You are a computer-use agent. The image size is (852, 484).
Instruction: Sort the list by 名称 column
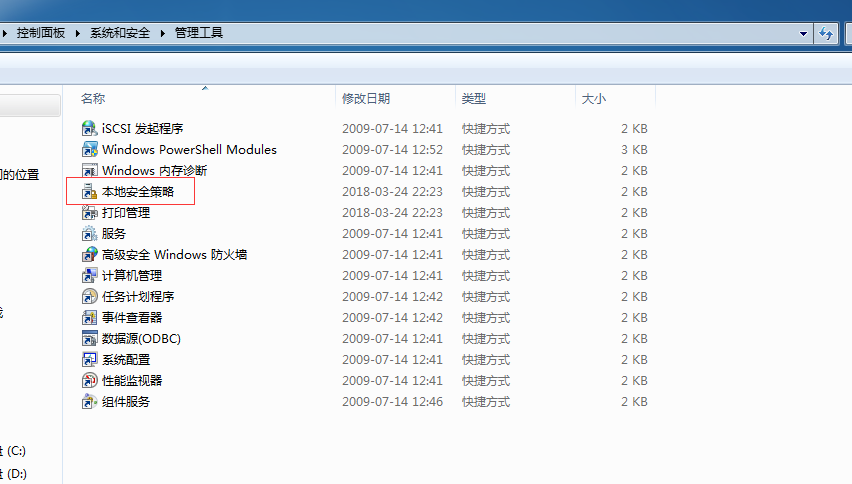click(93, 99)
